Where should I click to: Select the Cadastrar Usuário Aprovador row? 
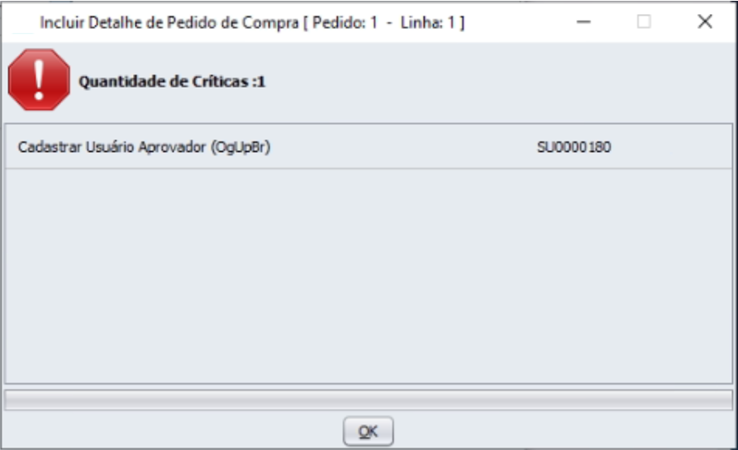pos(369,147)
